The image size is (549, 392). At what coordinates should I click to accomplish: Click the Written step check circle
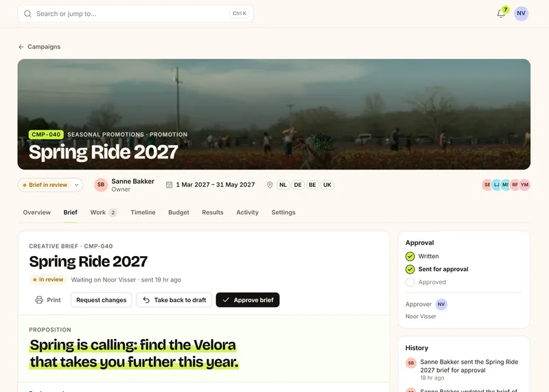(410, 257)
